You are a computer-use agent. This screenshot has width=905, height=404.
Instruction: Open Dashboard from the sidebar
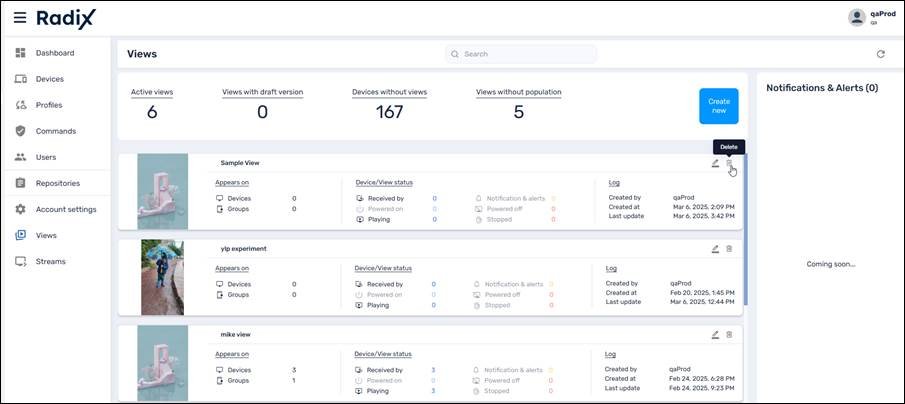pyautogui.click(x=55, y=53)
